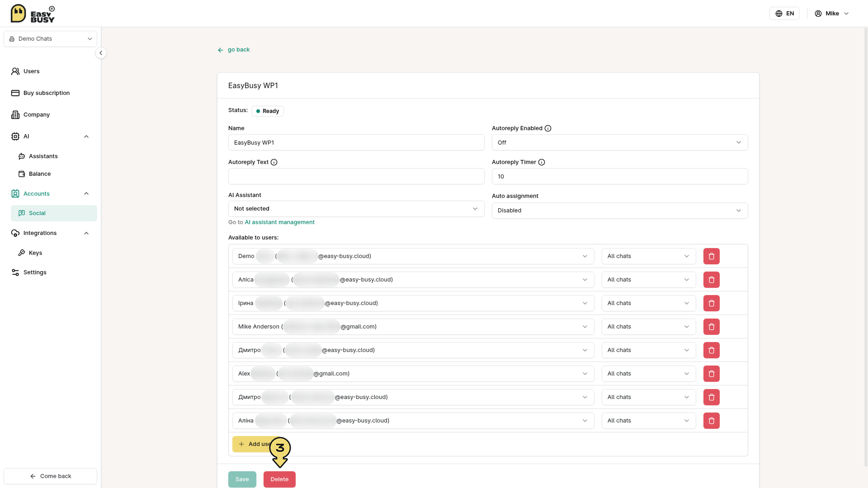
Task: Open the Auto assignment dropdown
Action: pyautogui.click(x=619, y=211)
